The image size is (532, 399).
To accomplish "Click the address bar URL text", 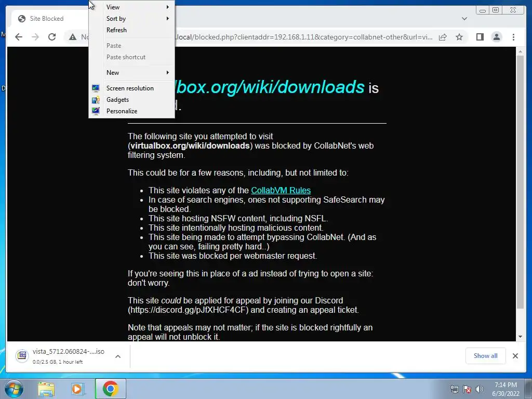I will pos(304,37).
